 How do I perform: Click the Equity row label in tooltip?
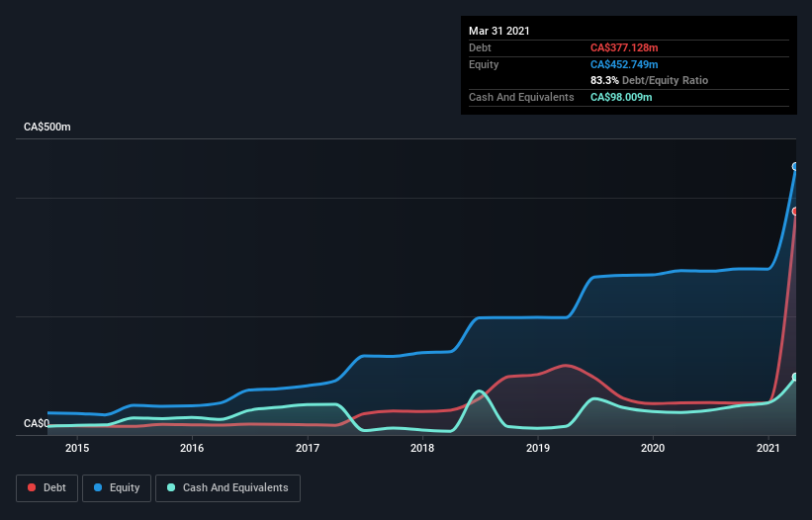484,64
